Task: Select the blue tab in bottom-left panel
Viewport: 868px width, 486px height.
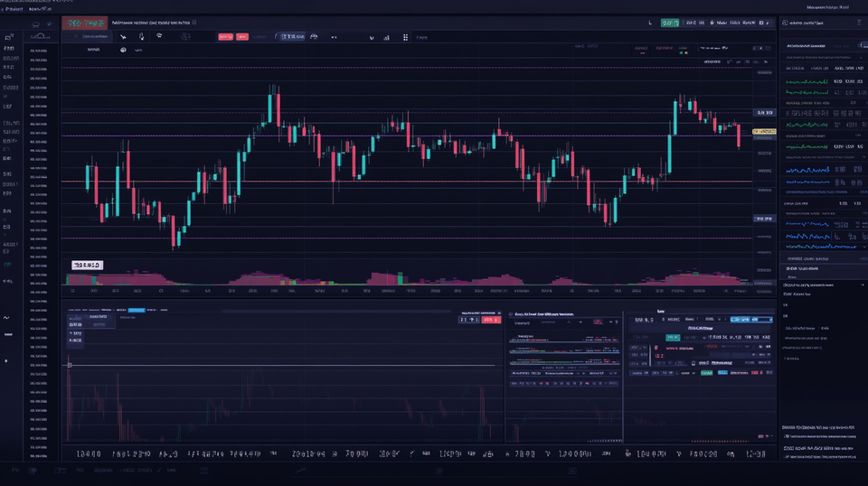Action: (136, 310)
